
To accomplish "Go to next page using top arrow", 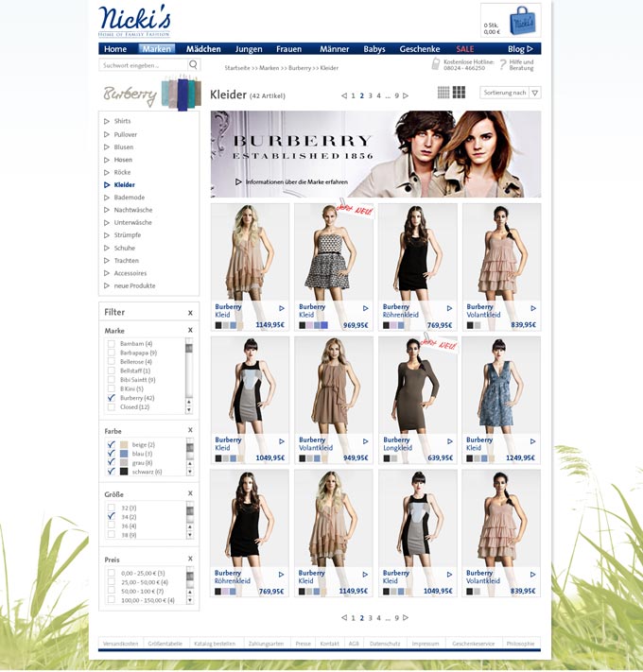I will pyautogui.click(x=406, y=95).
